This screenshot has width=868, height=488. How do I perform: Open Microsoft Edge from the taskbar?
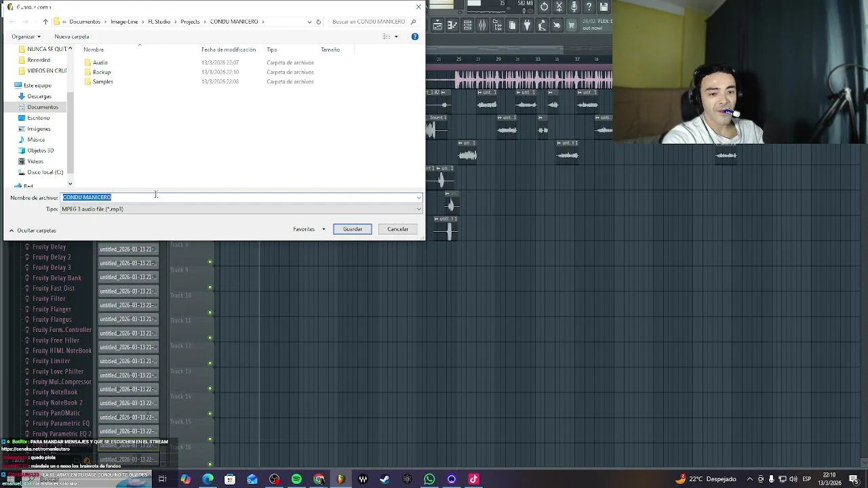click(208, 479)
